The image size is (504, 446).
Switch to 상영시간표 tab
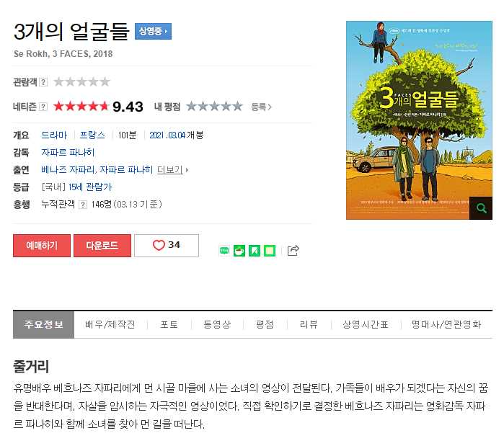[x=366, y=324]
